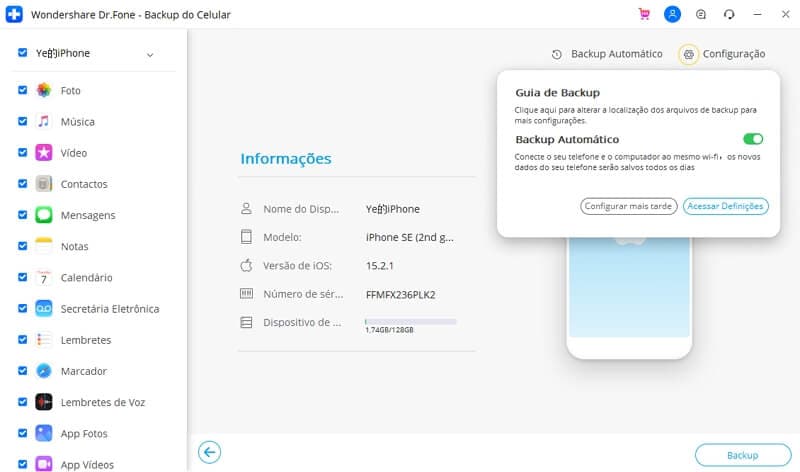Click the Marcador Safari compass icon
The width and height of the screenshot is (800, 472).
coord(44,371)
